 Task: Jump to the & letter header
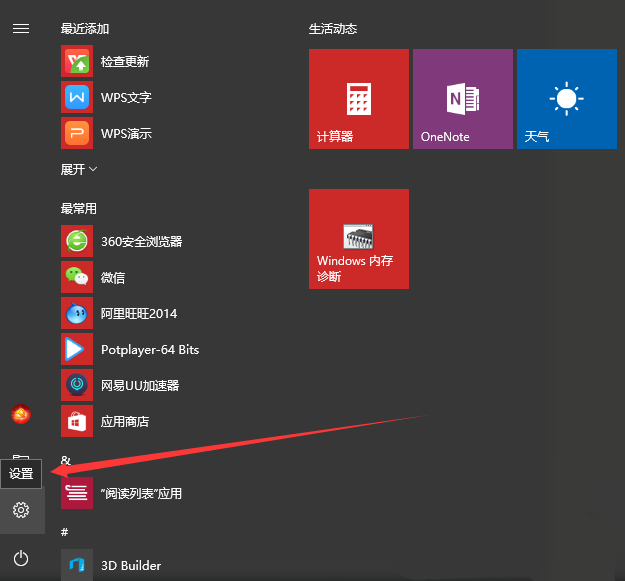tap(66, 461)
